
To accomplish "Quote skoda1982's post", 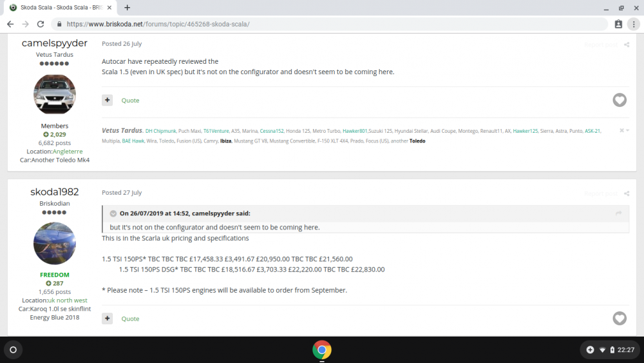I will pos(130,319).
